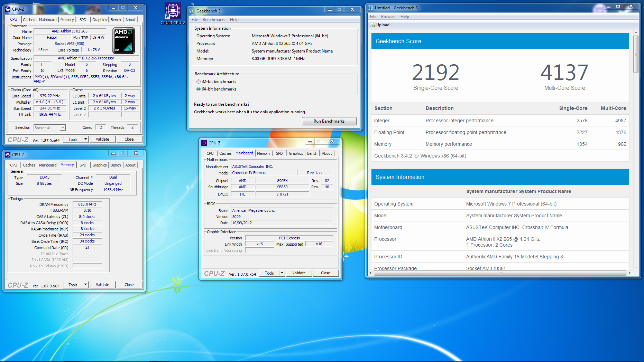Open Help menu in Geekbench results window
The width and height of the screenshot is (644, 362).
coord(405,17)
